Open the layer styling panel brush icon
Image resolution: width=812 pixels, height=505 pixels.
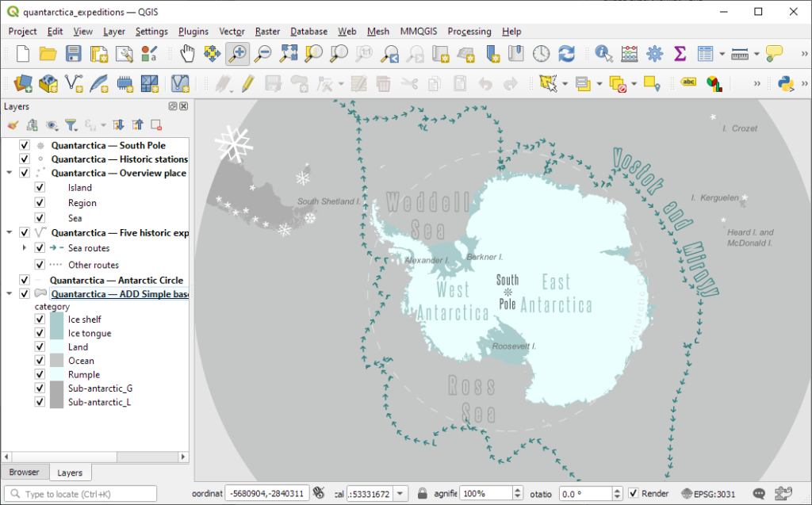pyautogui.click(x=13, y=124)
